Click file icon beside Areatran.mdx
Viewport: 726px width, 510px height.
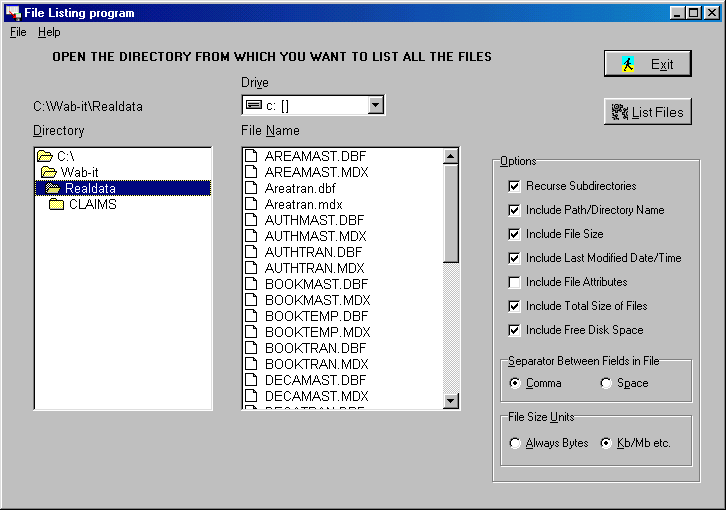pos(251,204)
